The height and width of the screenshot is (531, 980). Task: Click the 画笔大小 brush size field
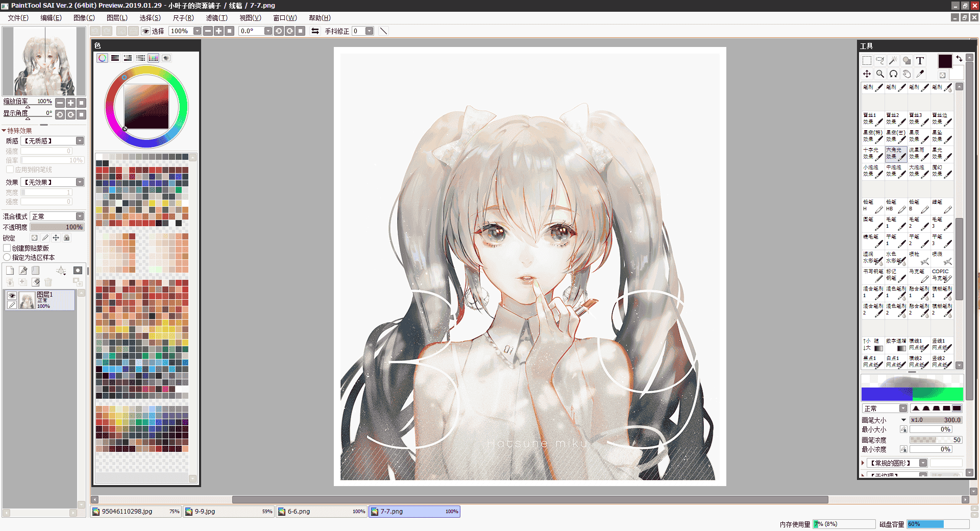point(936,420)
